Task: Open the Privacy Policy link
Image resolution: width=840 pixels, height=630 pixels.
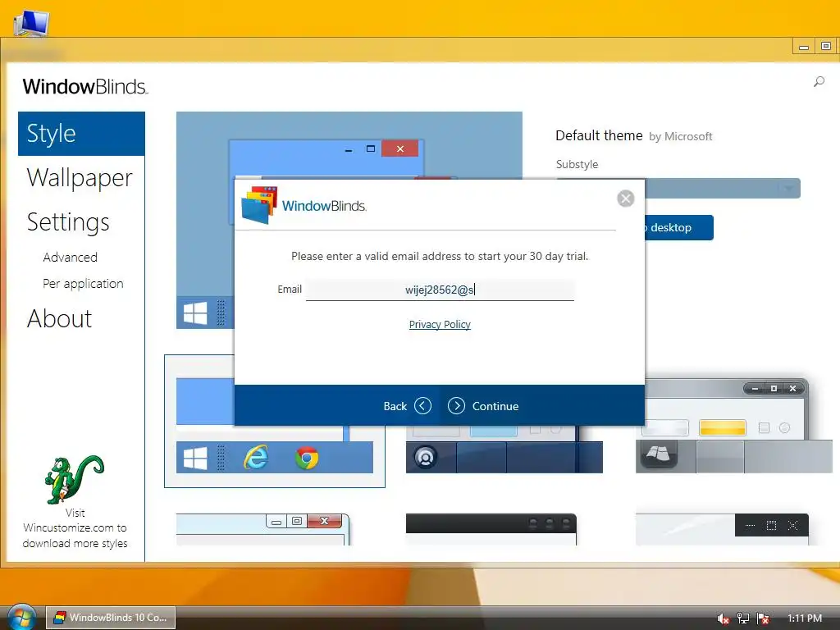Action: [440, 324]
